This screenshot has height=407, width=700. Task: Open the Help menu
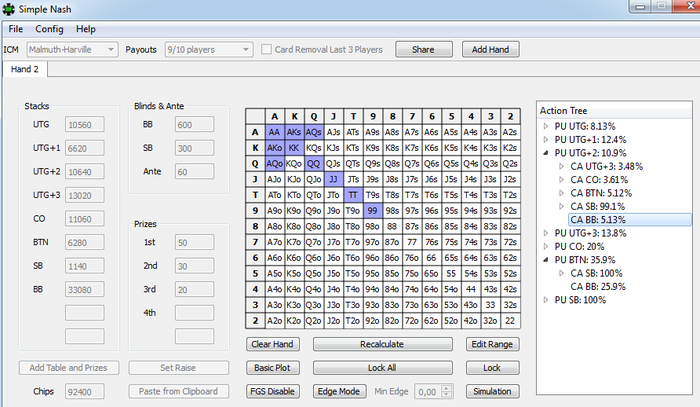click(x=86, y=29)
